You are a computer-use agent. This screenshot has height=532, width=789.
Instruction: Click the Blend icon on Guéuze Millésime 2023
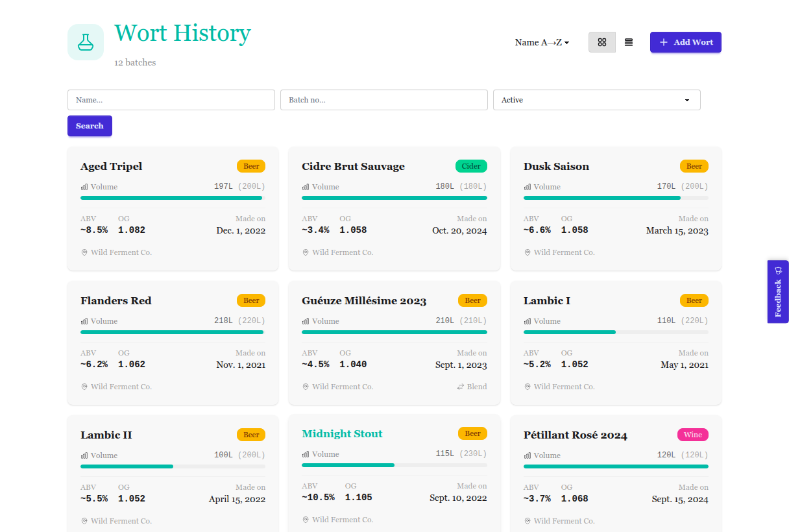click(x=461, y=387)
